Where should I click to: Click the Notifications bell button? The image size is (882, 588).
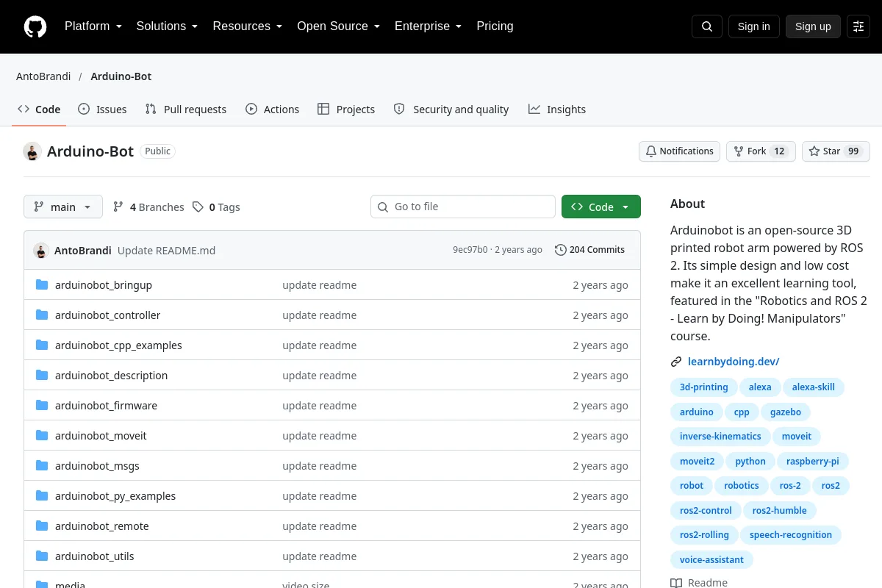coord(680,151)
